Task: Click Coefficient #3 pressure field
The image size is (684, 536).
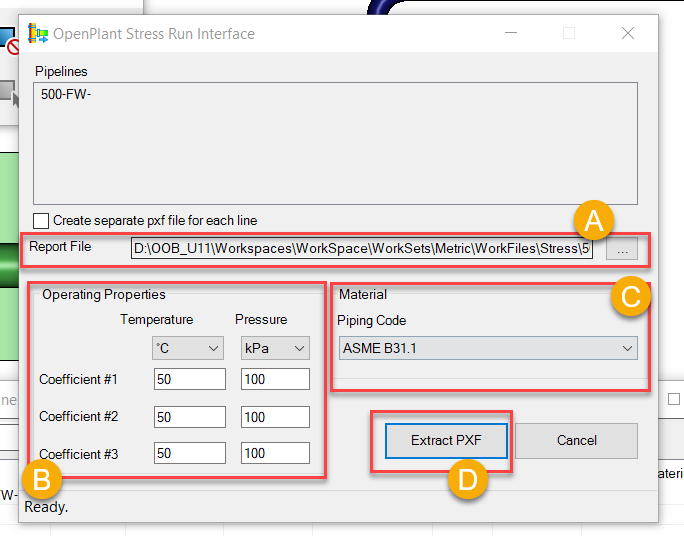Action: (275, 453)
